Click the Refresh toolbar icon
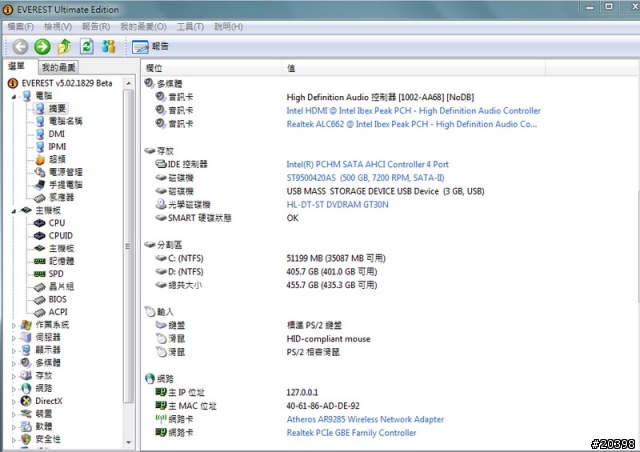This screenshot has width=640, height=452. (86, 47)
